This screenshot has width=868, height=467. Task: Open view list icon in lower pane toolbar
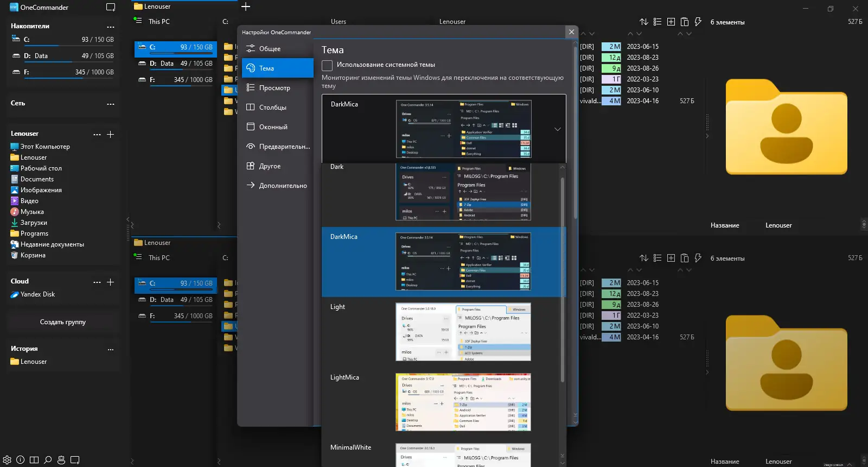pos(658,258)
